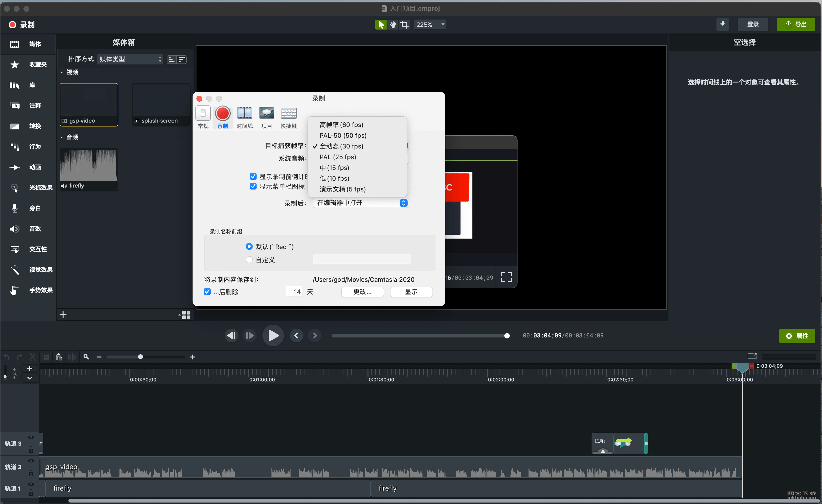This screenshot has width=822, height=504.
Task: Click the collapse tracks chevron below add-track
Action: 30,378
